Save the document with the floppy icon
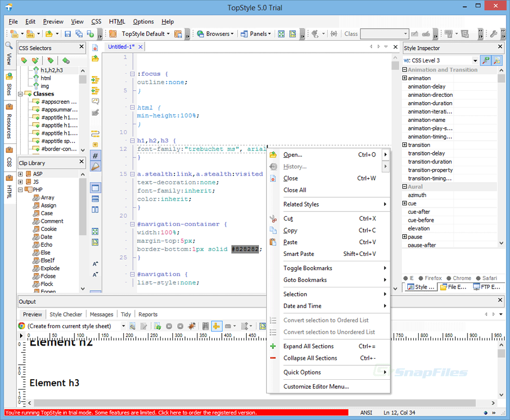 [67, 34]
